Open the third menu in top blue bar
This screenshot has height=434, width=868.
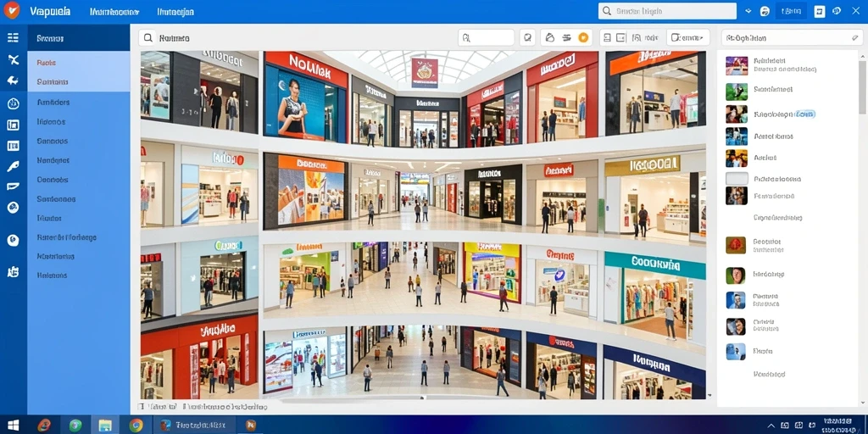coord(175,12)
